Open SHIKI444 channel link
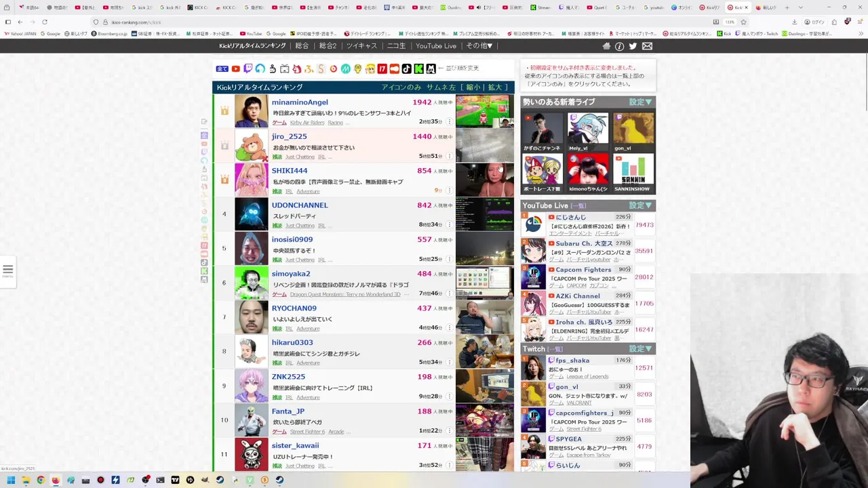Image resolution: width=868 pixels, height=488 pixels. (x=290, y=171)
